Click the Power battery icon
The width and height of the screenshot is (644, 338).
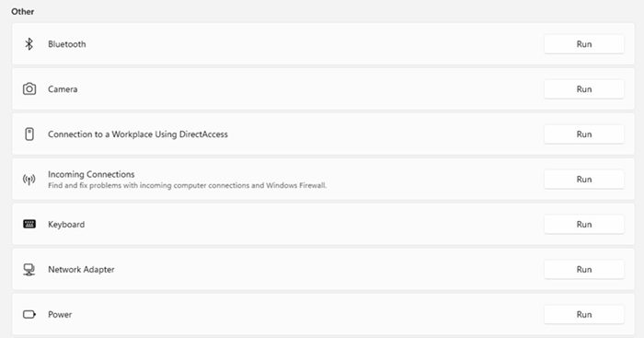(x=29, y=315)
